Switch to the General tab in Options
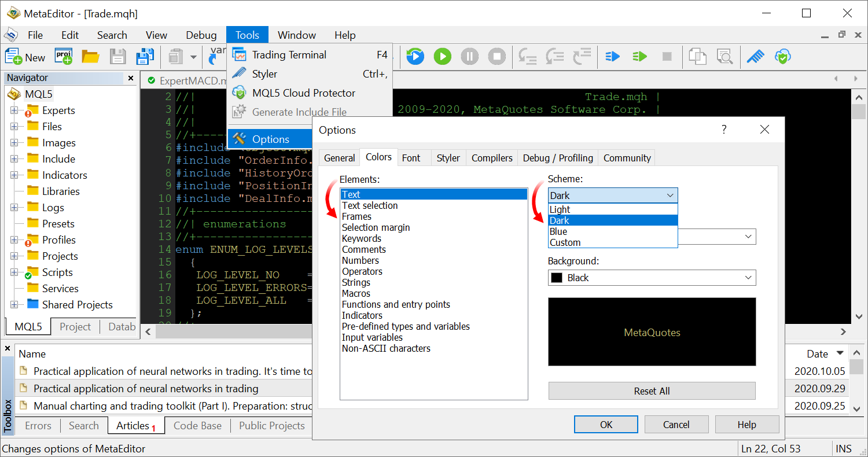This screenshot has width=868, height=457. [x=339, y=158]
